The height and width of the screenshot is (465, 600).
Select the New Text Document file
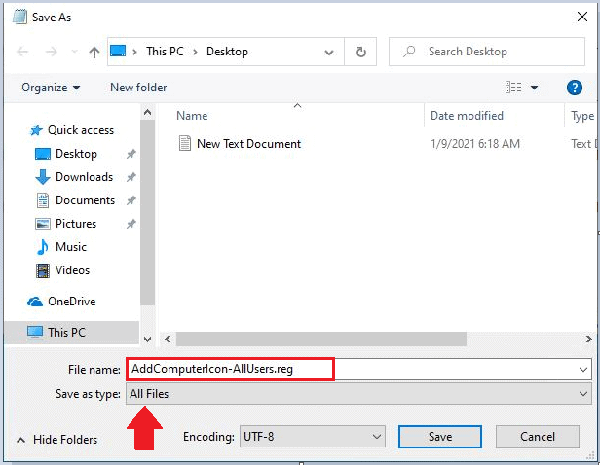point(248,144)
